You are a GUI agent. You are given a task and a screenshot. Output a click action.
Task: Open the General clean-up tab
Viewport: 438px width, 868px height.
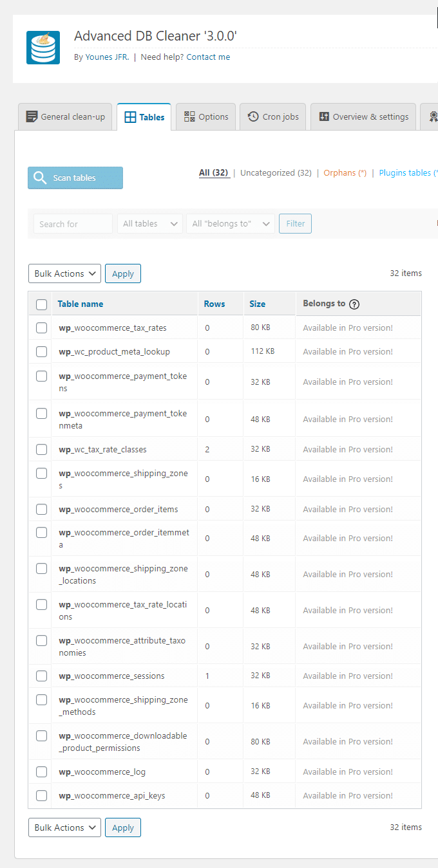point(65,116)
